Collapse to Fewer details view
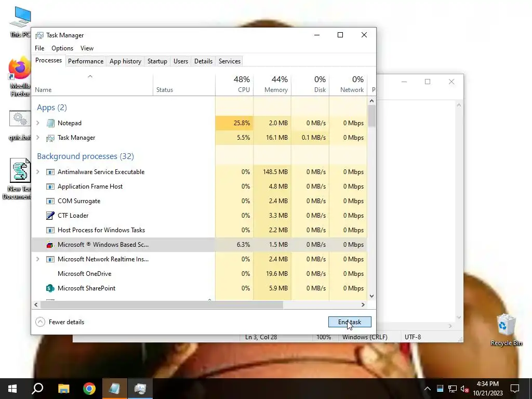 click(x=60, y=322)
